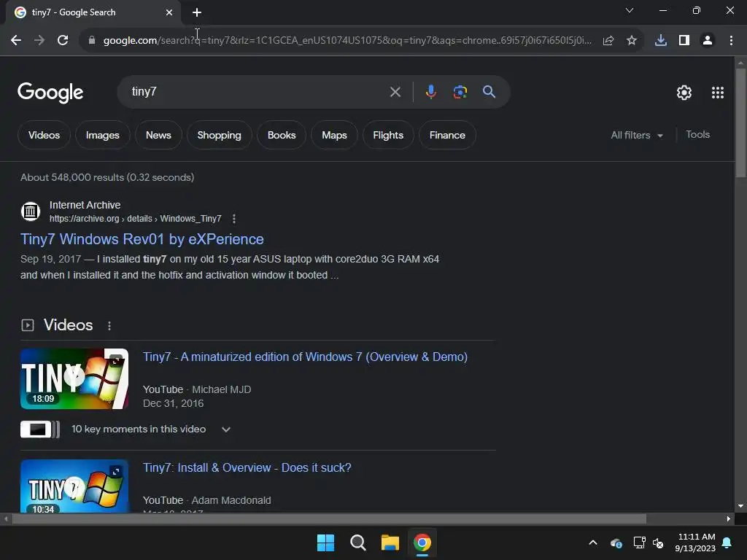
Task: Open options for Internet Archive result
Action: (234, 219)
